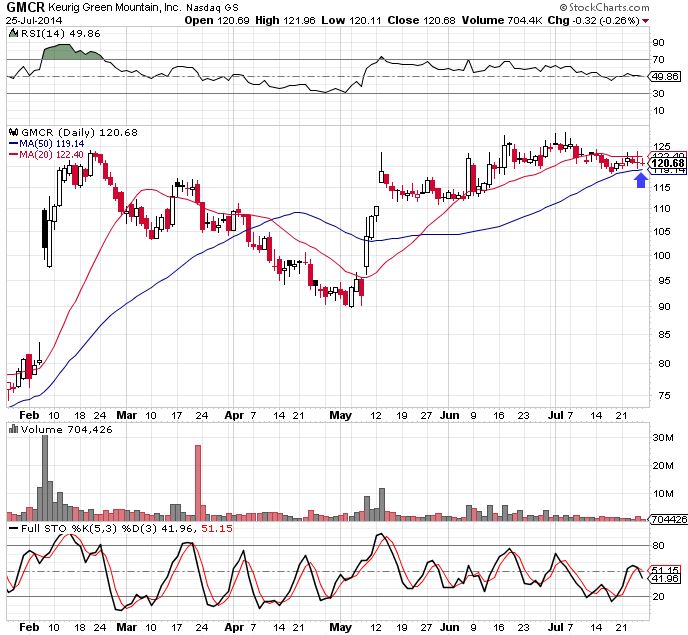Click Jun on the price panel date axis

click(449, 415)
